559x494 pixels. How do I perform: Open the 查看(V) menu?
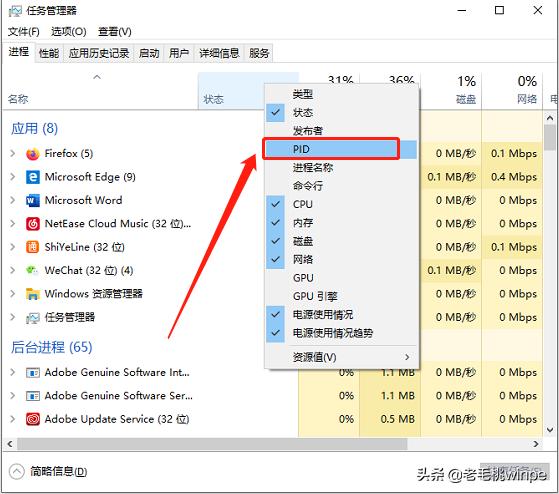click(114, 32)
